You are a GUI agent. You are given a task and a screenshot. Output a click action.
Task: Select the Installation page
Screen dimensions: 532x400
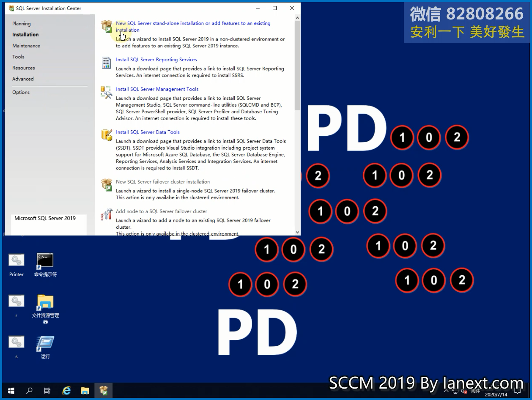click(x=25, y=35)
